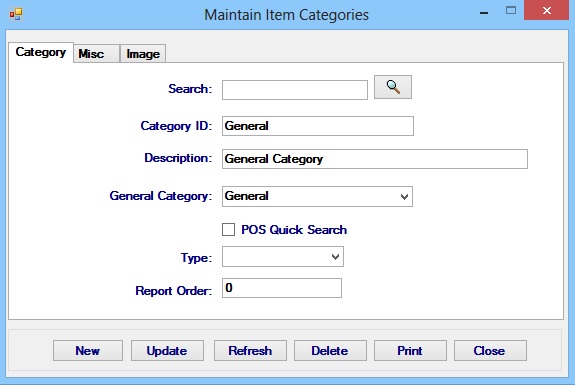
Task: Click the magnifying glass search button
Action: [393, 87]
